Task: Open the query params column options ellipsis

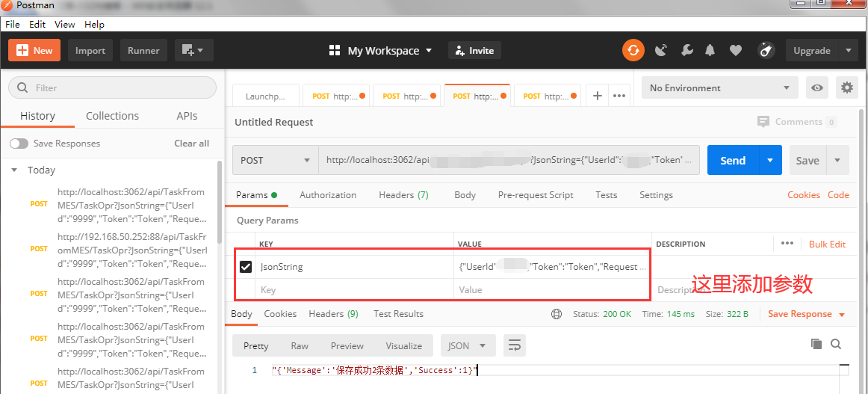Action: [787, 243]
